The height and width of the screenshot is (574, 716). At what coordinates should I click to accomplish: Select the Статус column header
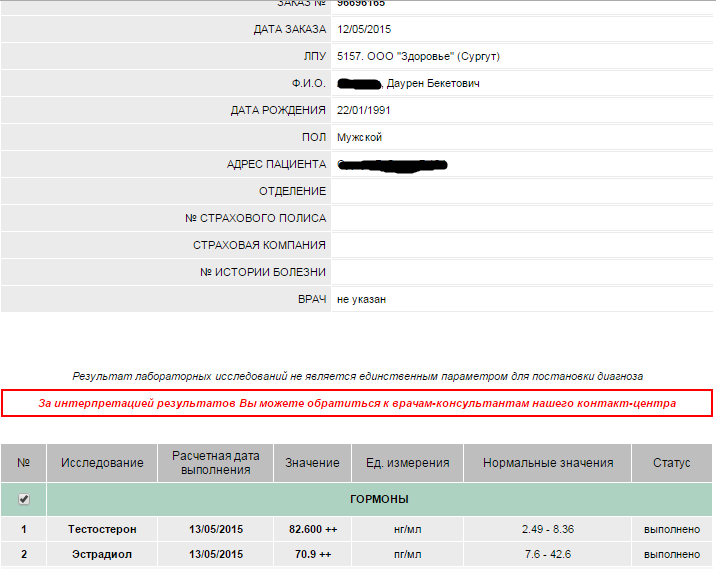pyautogui.click(x=672, y=463)
